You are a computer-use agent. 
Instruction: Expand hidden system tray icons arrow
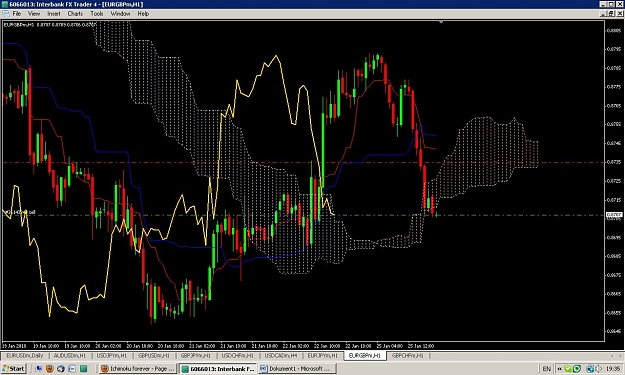[x=560, y=369]
